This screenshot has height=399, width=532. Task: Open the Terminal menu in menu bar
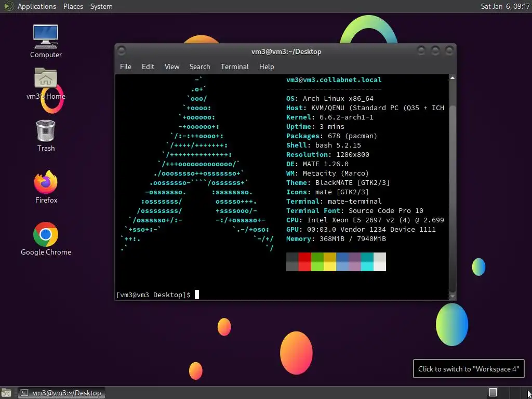tap(234, 66)
